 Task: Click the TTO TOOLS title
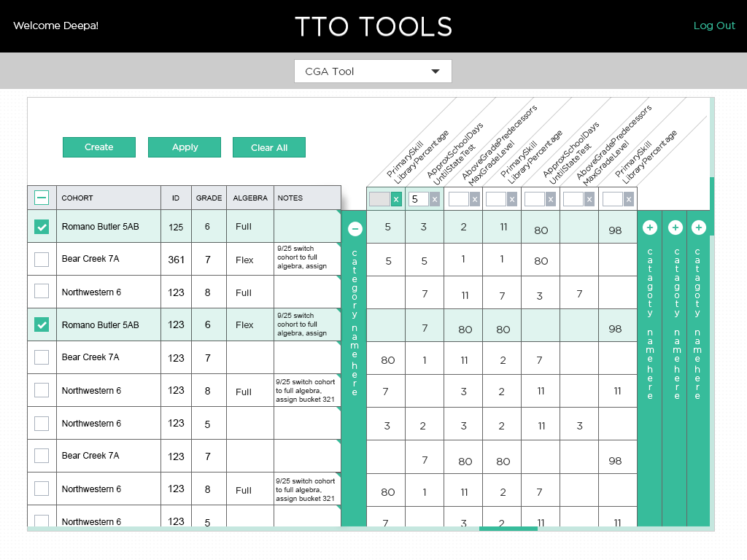point(373,26)
